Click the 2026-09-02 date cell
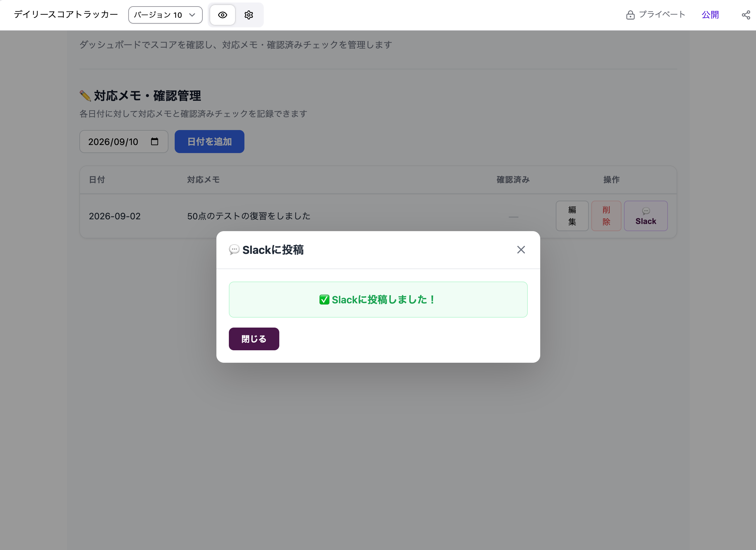The image size is (756, 550). 115,216
